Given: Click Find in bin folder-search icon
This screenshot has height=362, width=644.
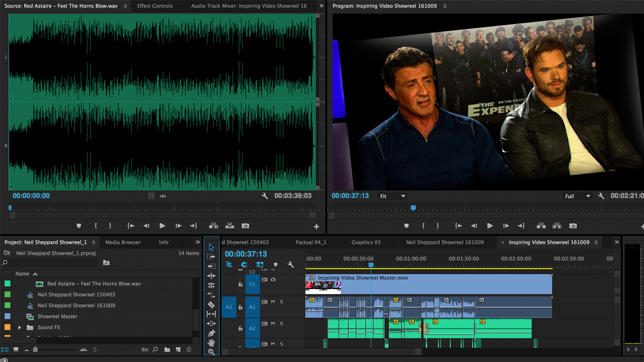Looking at the screenshot, I should (x=106, y=262).
